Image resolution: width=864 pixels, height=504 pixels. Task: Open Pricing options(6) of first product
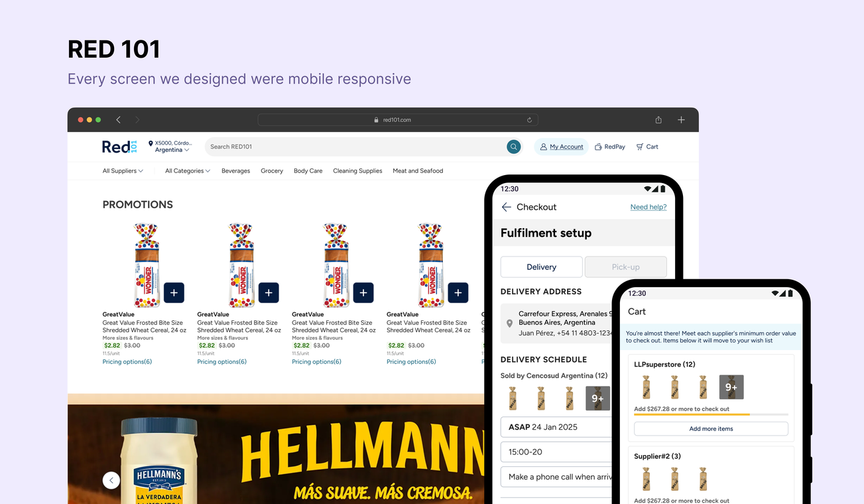click(x=127, y=362)
